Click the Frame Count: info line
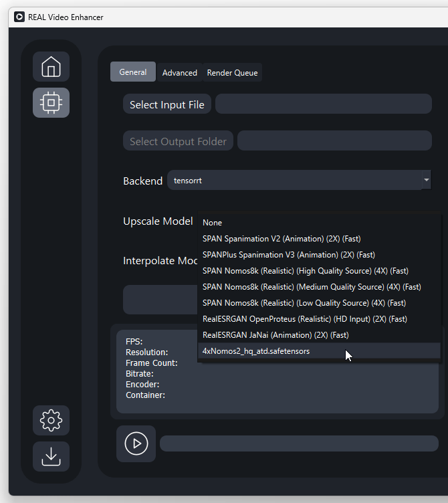Image resolution: width=448 pixels, height=503 pixels. pos(152,363)
